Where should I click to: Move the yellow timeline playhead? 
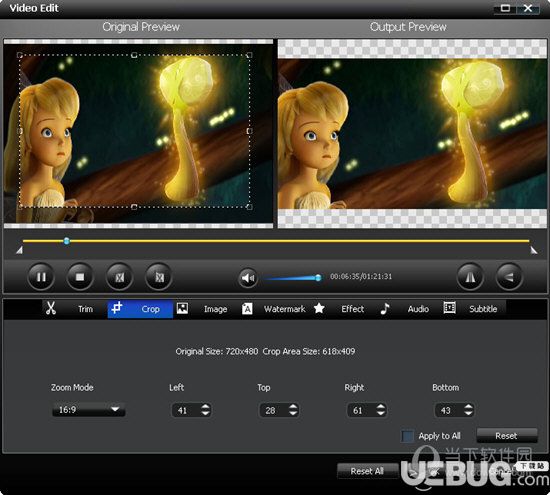(x=67, y=241)
